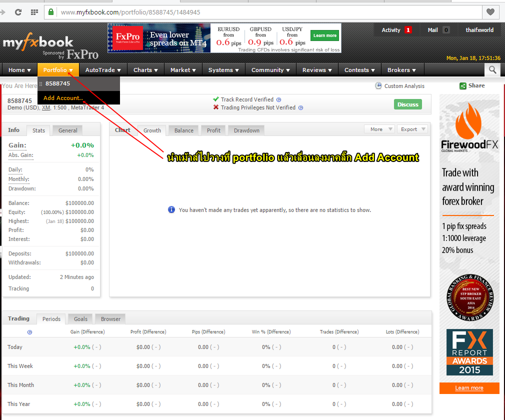Switch to the Growth chart tab
This screenshot has width=505, height=420.
[152, 130]
